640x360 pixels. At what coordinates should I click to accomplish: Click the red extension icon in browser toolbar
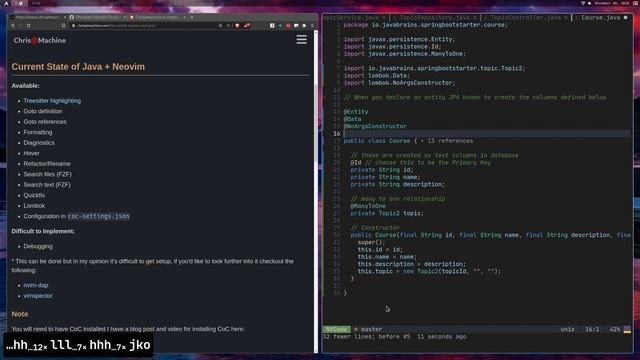[288, 26]
